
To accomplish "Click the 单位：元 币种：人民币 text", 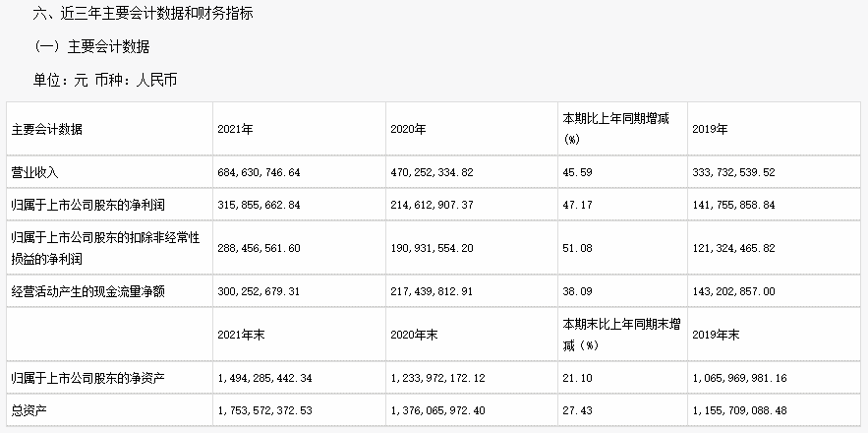I will click(105, 80).
